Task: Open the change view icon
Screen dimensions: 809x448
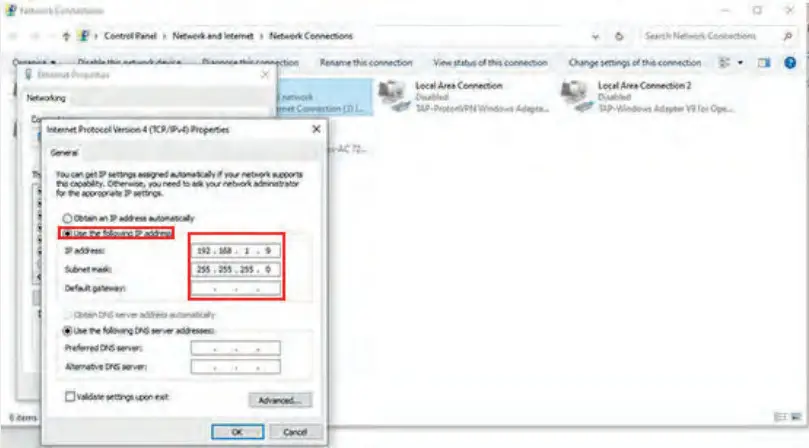Action: pos(724,62)
